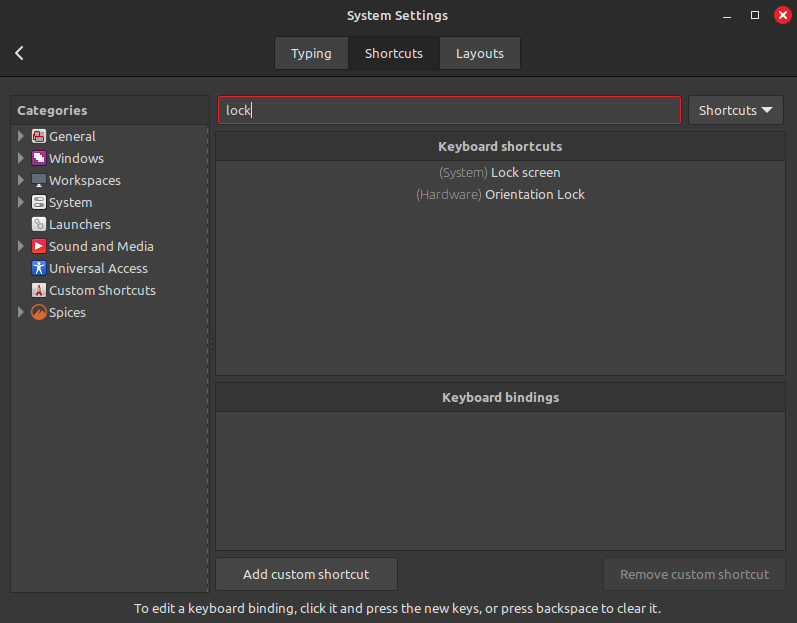797x623 pixels.
Task: Click the search field containing "lock"
Action: click(x=450, y=110)
